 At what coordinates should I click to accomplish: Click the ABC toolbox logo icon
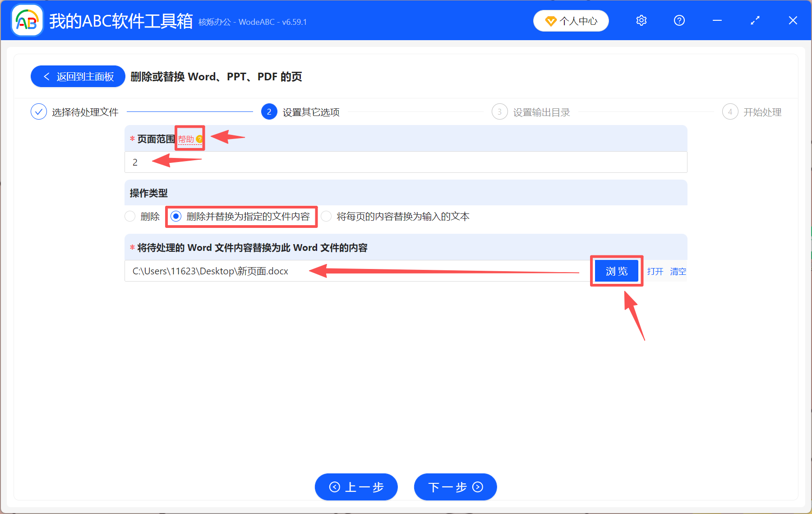[x=27, y=20]
